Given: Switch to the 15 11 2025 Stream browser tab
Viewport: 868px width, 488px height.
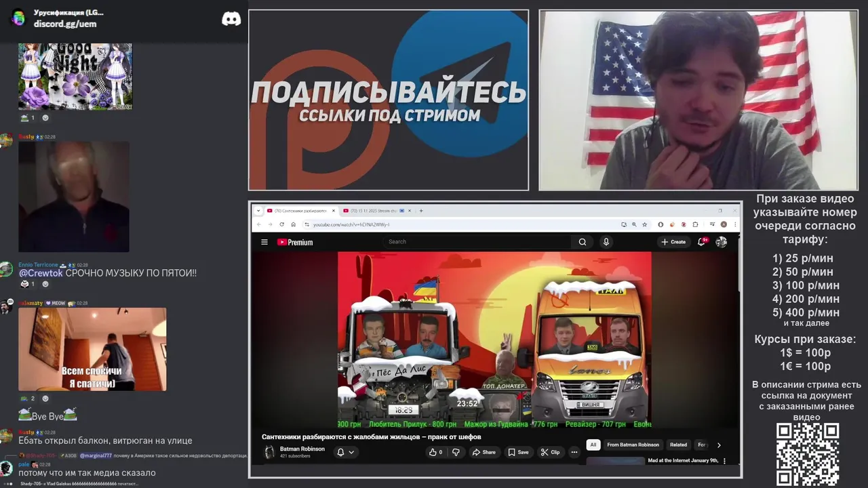Looking at the screenshot, I should click(376, 211).
